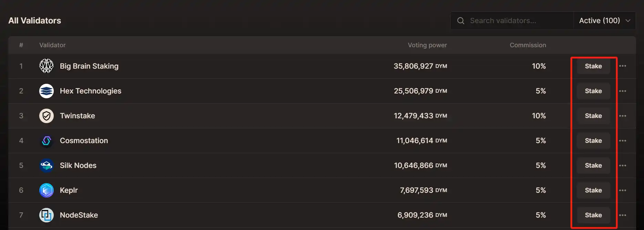Expand the three-dot menu for Keplr

point(623,190)
